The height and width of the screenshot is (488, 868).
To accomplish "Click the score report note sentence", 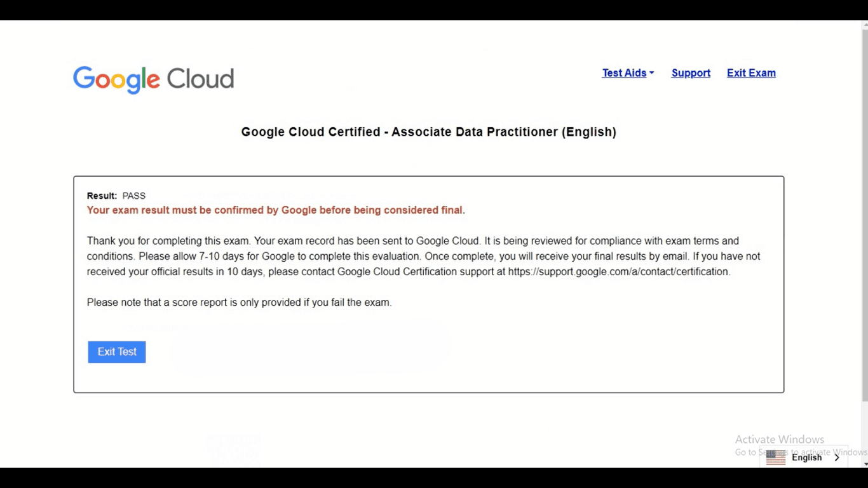I will pyautogui.click(x=239, y=302).
